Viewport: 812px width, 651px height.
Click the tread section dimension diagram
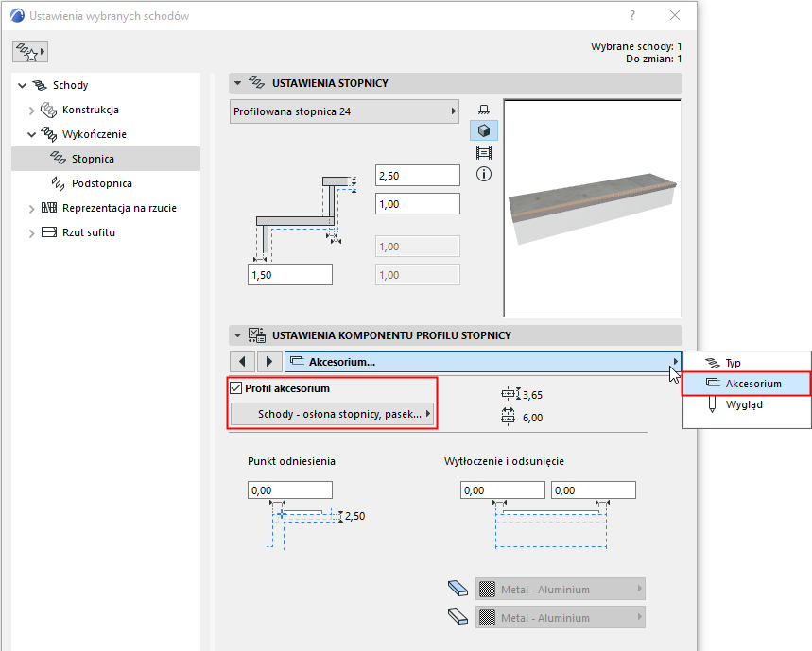pyautogui.click(x=306, y=218)
